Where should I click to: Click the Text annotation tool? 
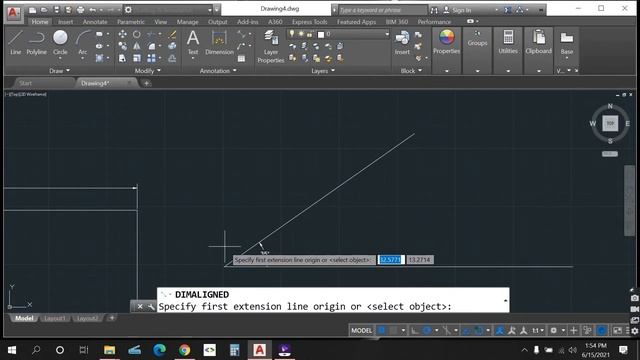click(x=193, y=42)
